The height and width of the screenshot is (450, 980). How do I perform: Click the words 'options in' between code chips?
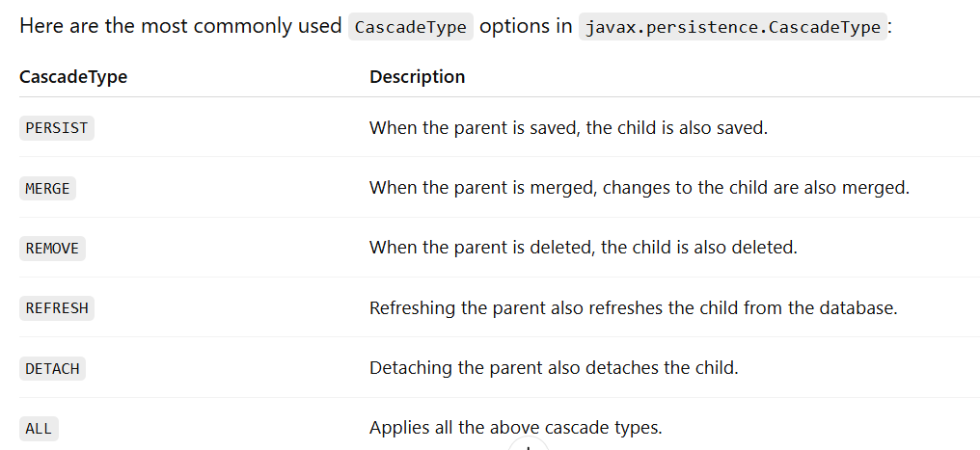526,26
